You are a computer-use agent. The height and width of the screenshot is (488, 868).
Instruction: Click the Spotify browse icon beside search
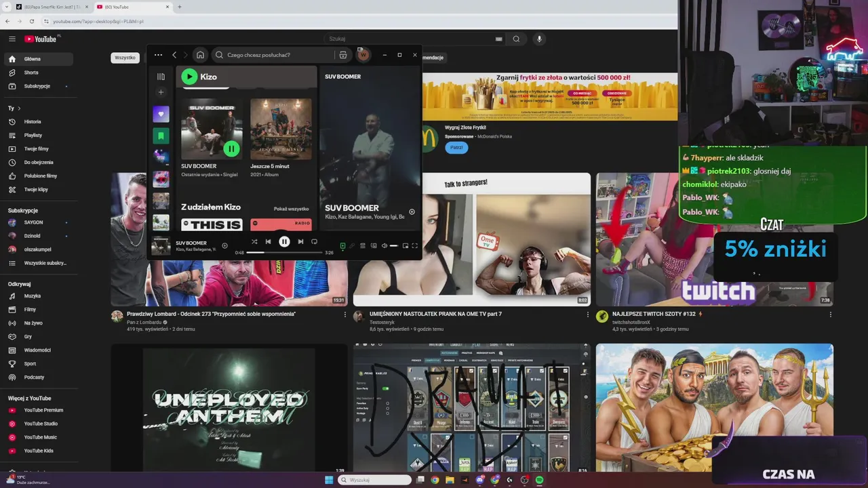click(343, 55)
